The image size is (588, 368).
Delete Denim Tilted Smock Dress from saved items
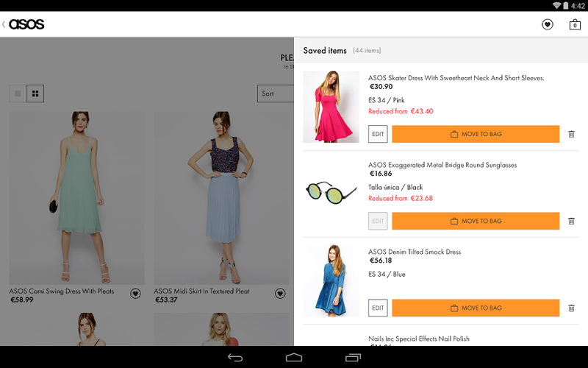[571, 308]
